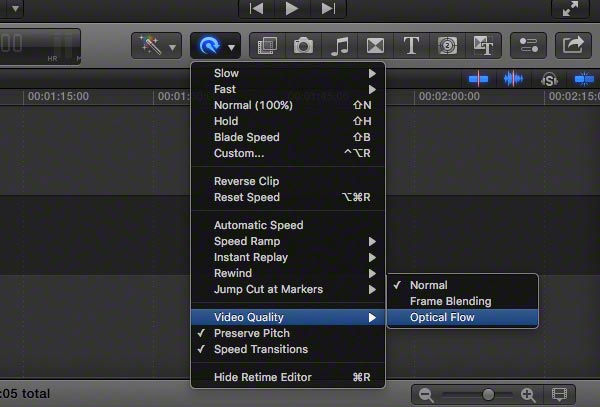Open the Retime speed popup button

pyautogui.click(x=215, y=46)
